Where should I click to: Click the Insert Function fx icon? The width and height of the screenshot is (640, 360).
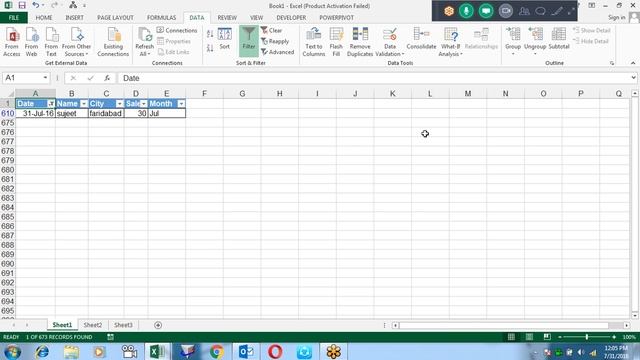(x=107, y=78)
